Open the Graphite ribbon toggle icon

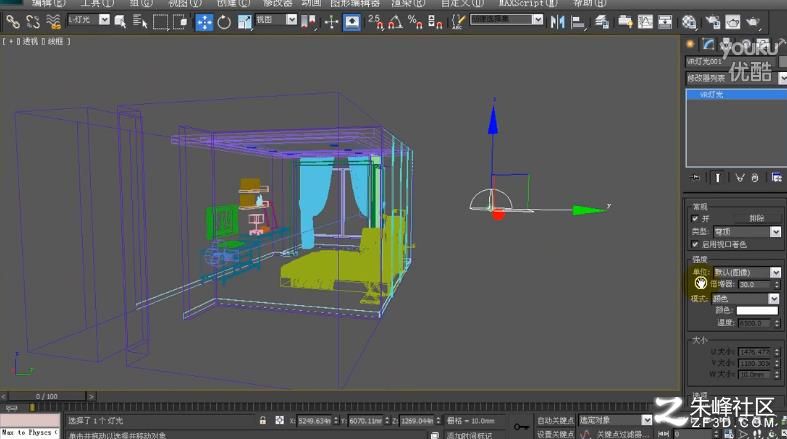[x=625, y=22]
